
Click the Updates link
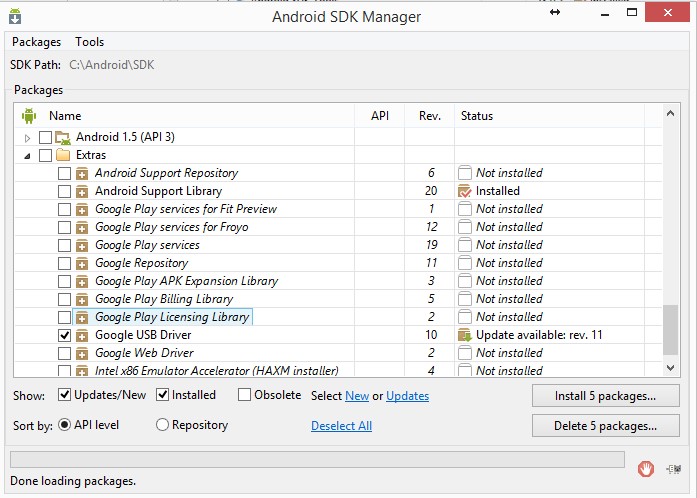coord(407,396)
